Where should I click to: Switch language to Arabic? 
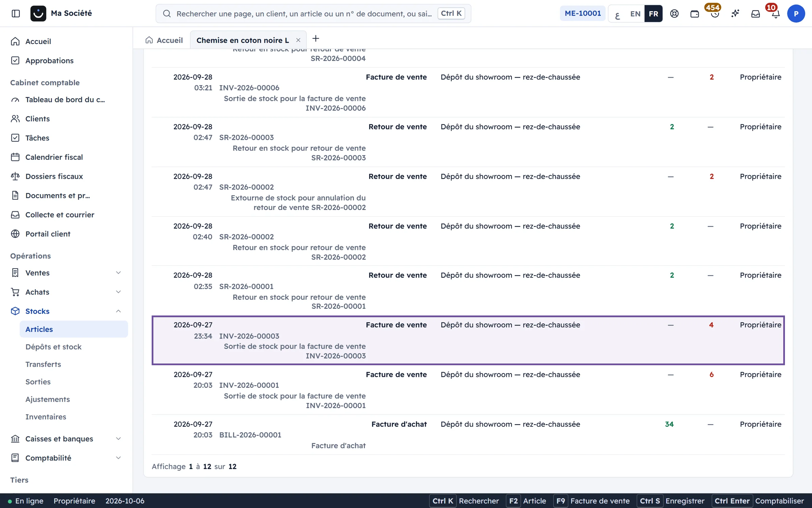pyautogui.click(x=617, y=14)
